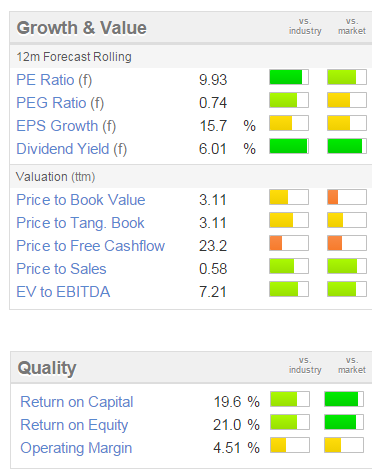Open the PE Ratio (f) link
This screenshot has width=372, height=475.
click(54, 80)
